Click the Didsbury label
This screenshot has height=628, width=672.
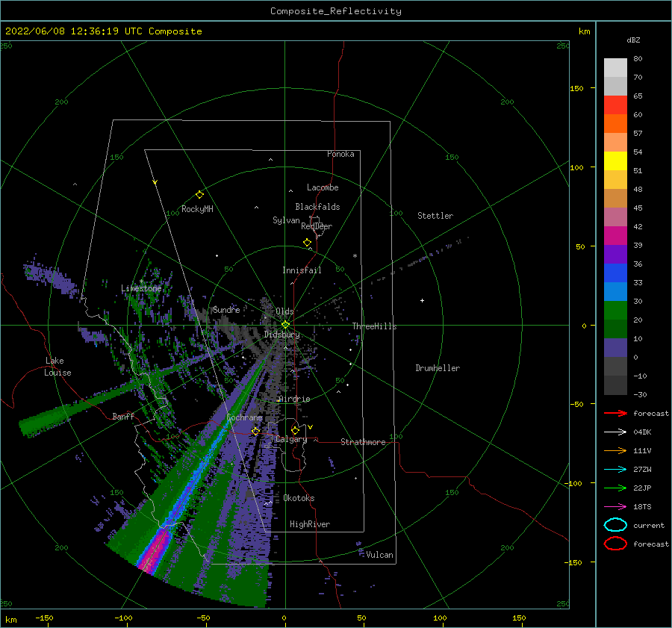pyautogui.click(x=282, y=335)
